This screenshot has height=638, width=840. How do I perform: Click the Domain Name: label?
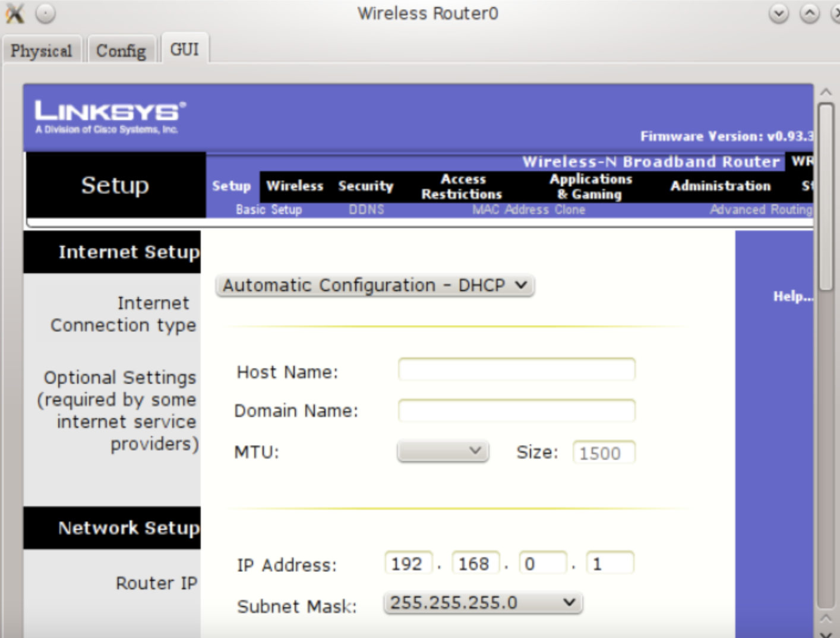click(296, 411)
